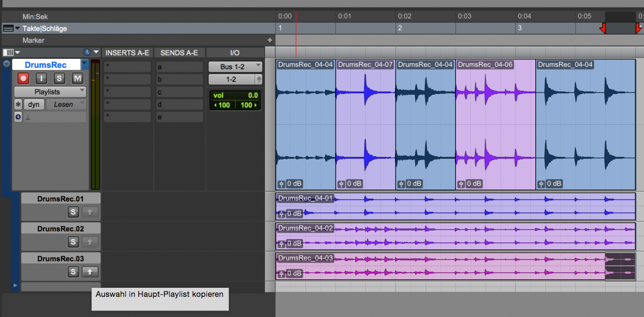Open the Playlists dropdown
The height and width of the screenshot is (317, 644).
(50, 92)
